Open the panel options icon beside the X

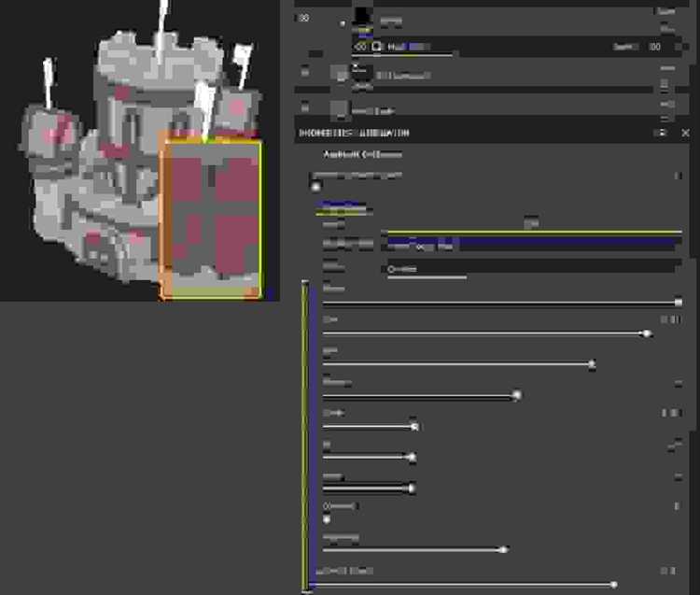(x=662, y=133)
